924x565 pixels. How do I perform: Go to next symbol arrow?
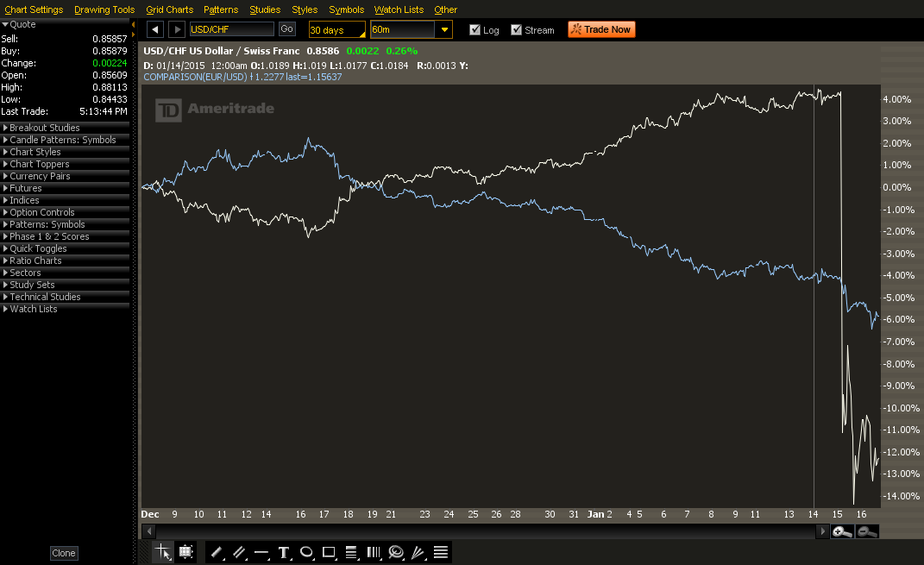177,29
